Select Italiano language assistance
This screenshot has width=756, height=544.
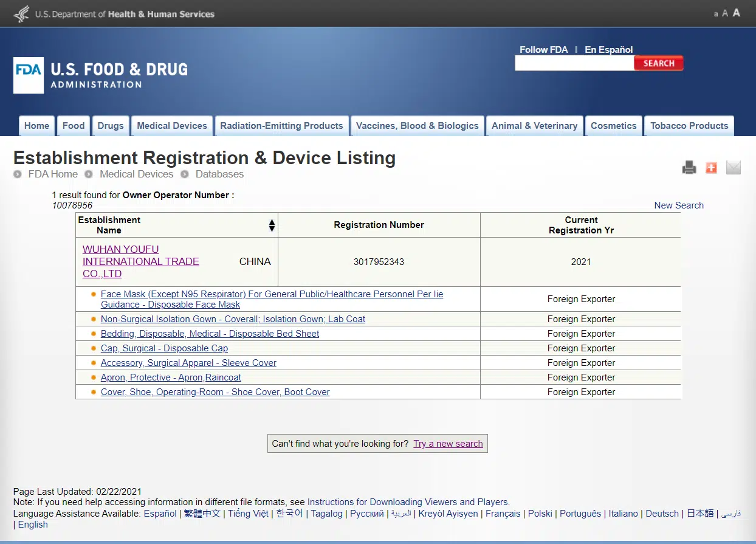pyautogui.click(x=624, y=514)
